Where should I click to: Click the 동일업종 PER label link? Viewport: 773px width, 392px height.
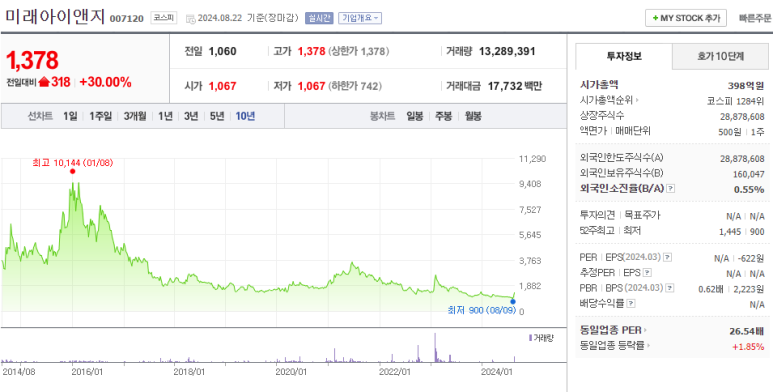point(611,330)
